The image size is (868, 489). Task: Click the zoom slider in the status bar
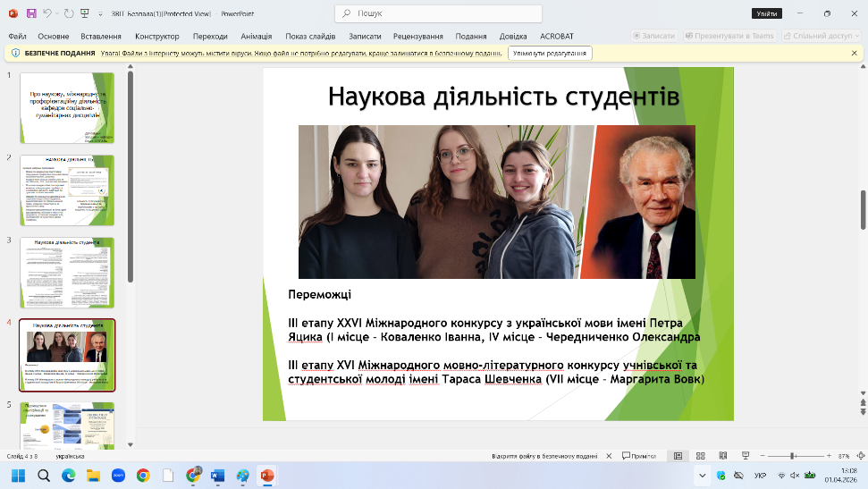tap(793, 456)
